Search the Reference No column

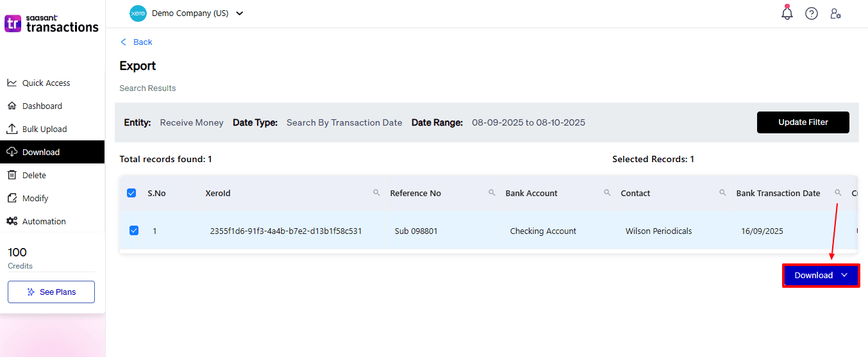pos(492,192)
